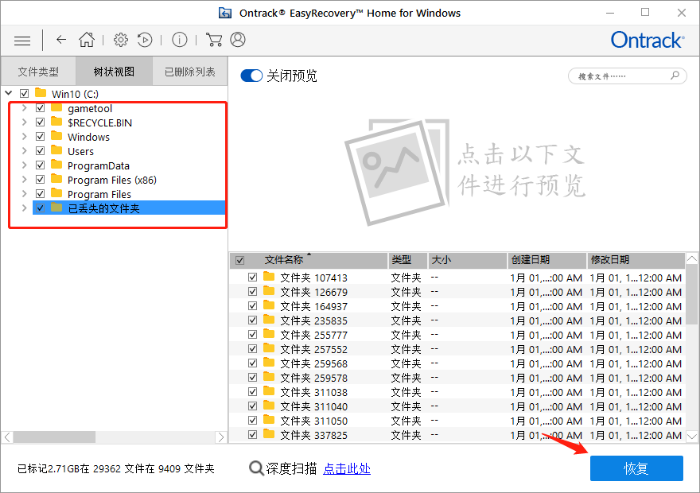Screen dimensions: 700x493
Task: Open the information icon
Action: pyautogui.click(x=179, y=40)
